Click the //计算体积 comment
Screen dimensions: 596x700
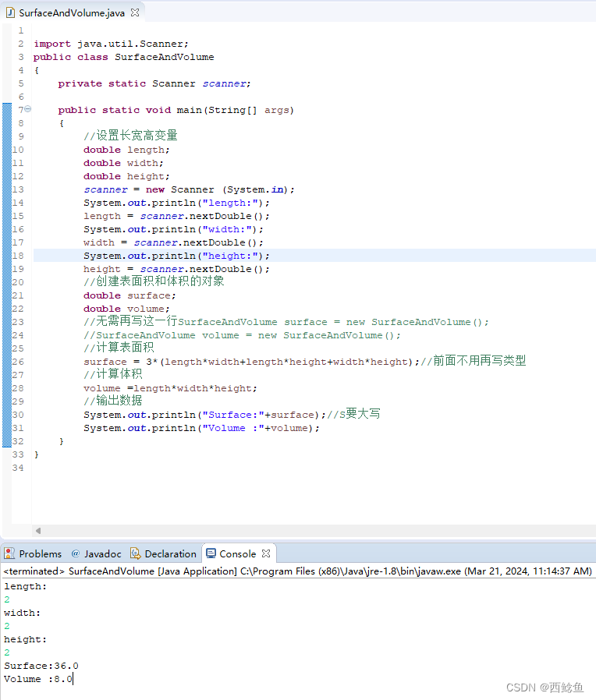coord(113,373)
